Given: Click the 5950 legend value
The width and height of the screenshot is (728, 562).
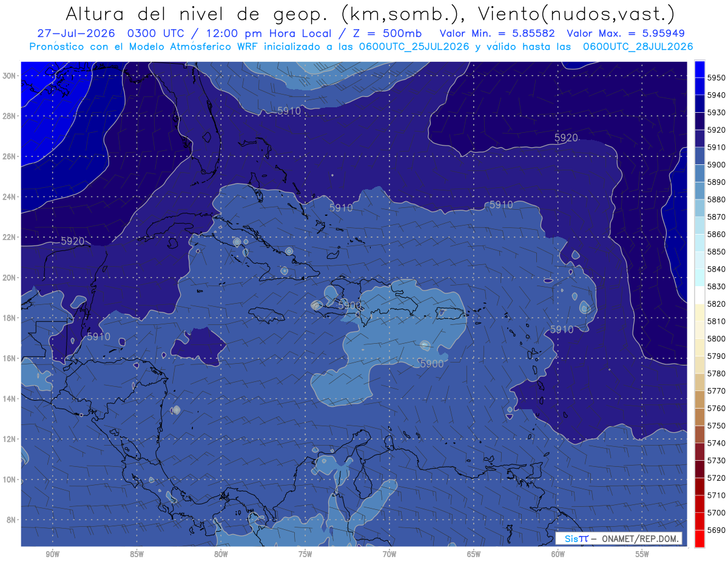Looking at the screenshot, I should (x=716, y=78).
